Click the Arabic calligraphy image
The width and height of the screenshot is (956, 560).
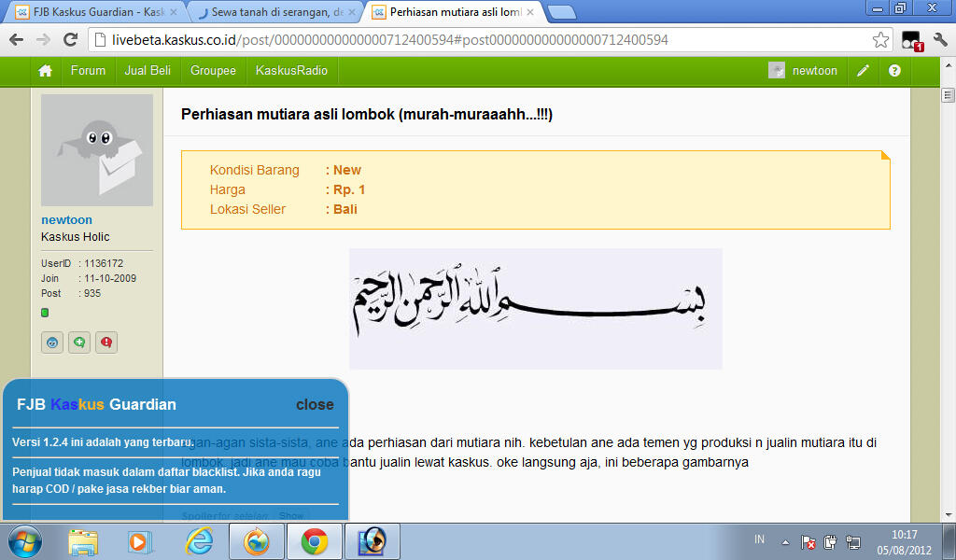coord(535,308)
